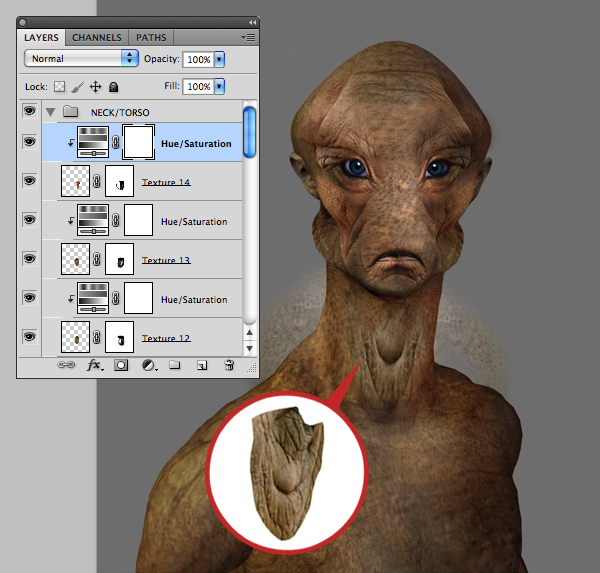The image size is (600, 573).
Task: Open the Layers panel options menu
Action: click(248, 38)
